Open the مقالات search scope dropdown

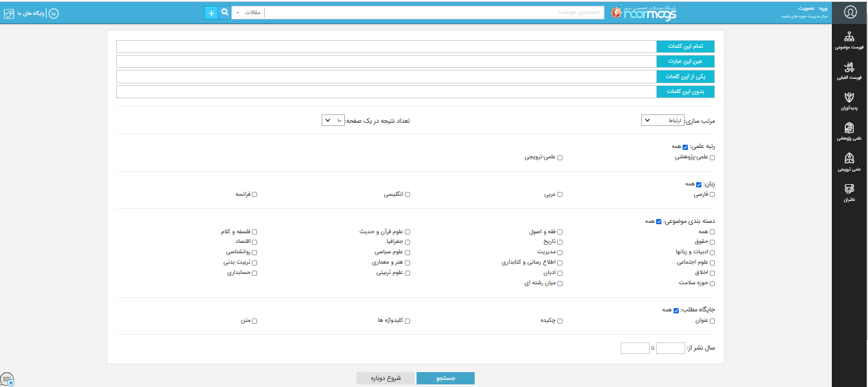pyautogui.click(x=248, y=13)
